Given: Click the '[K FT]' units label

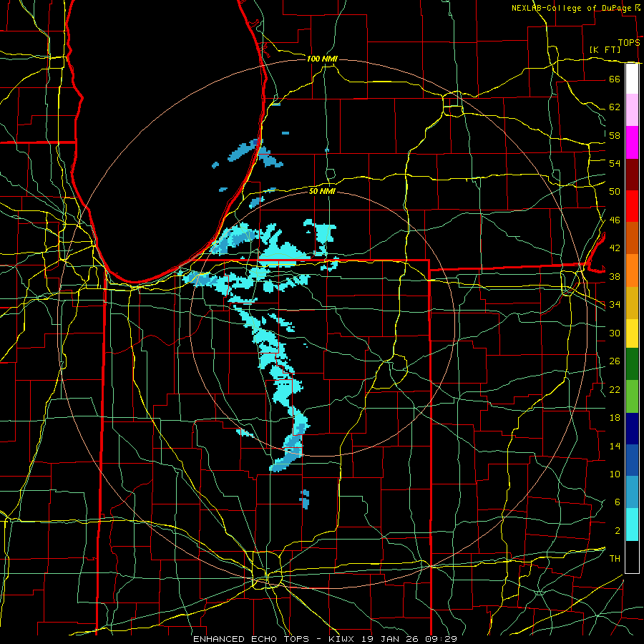Looking at the screenshot, I should click(605, 50).
